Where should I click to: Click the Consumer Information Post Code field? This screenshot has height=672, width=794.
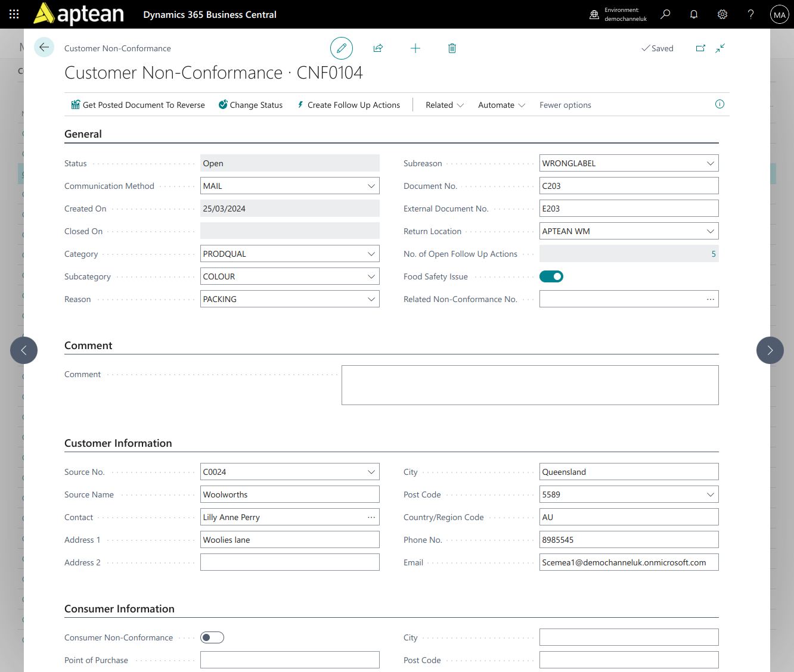(629, 660)
